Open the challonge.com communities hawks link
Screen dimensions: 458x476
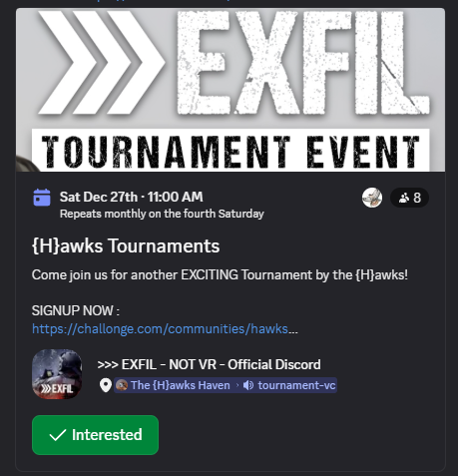click(x=165, y=329)
